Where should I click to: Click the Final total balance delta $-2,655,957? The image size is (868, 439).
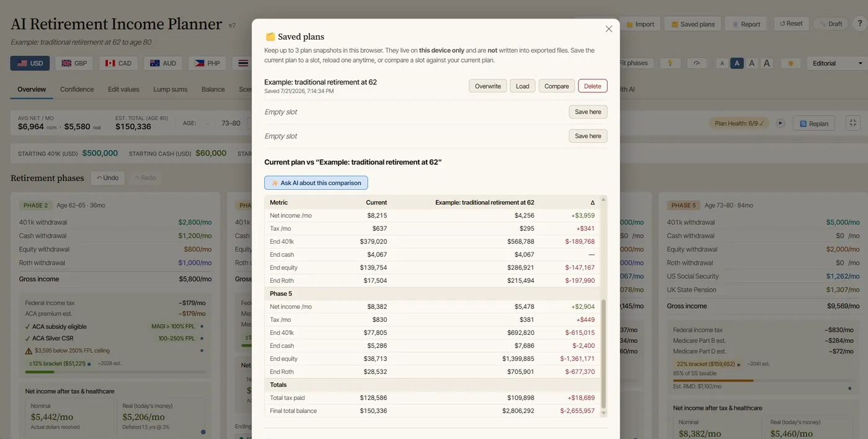[x=577, y=410]
